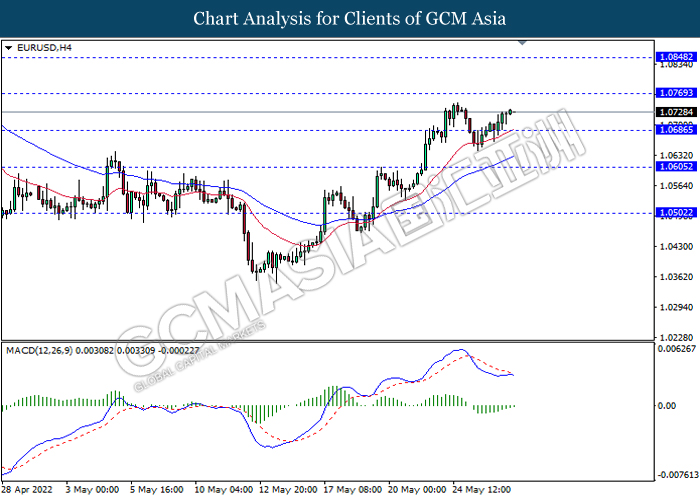Click the 12 May 20:00 time label
This screenshot has height=500, width=700.
288,490
